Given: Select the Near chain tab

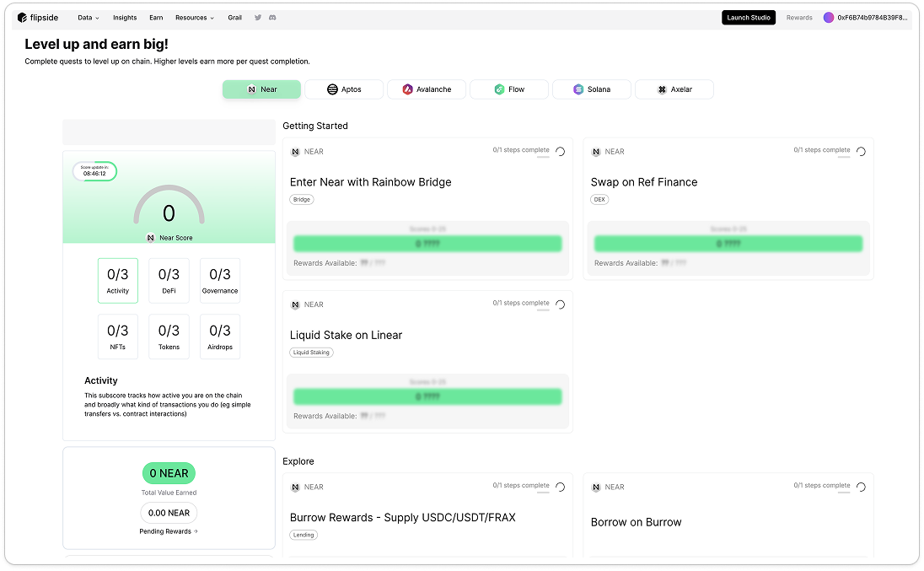Looking at the screenshot, I should pyautogui.click(x=261, y=89).
